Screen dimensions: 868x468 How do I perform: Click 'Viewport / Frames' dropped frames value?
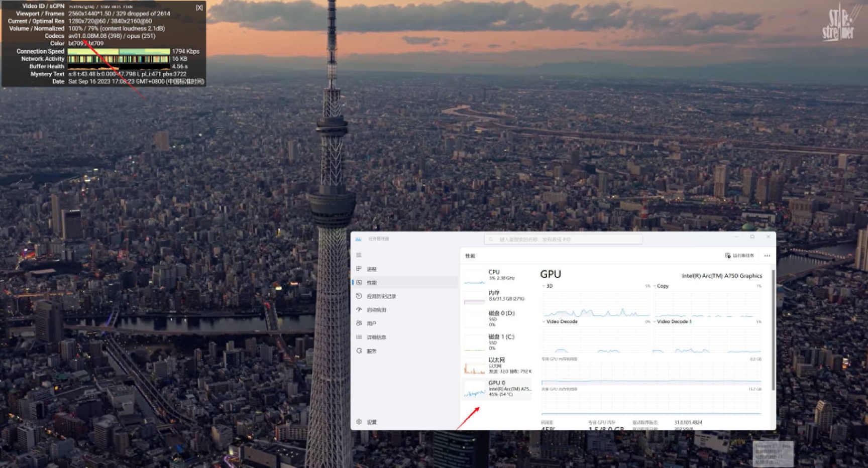[119, 14]
